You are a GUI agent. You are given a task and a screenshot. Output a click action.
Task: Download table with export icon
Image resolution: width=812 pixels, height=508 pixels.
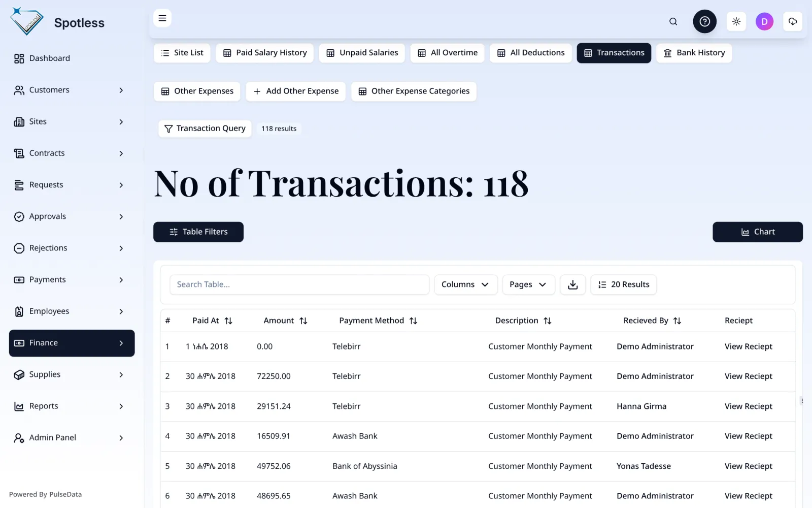click(572, 284)
